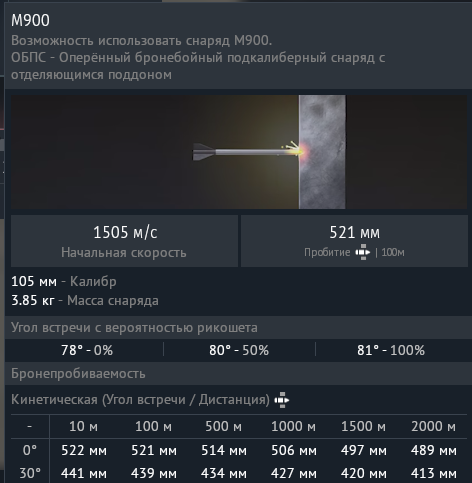This screenshot has height=483, width=472.
Task: Click the kinetic penetration icon beside Пробитие
Action: click(x=363, y=252)
